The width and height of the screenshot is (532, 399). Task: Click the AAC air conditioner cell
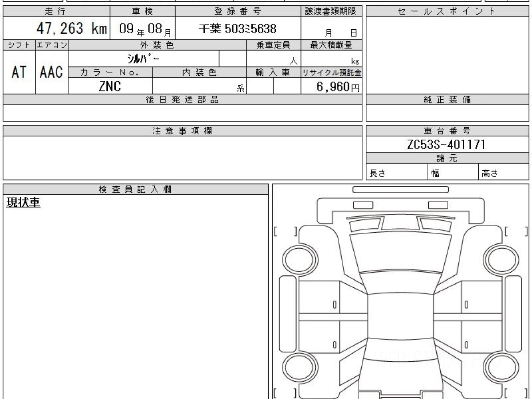[51, 72]
